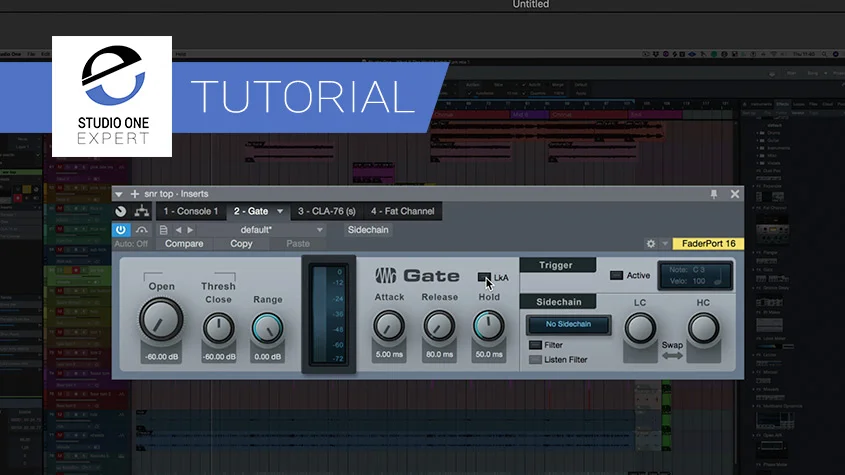Click the 5.00 ms Attack value
845x475 pixels.
(x=389, y=355)
